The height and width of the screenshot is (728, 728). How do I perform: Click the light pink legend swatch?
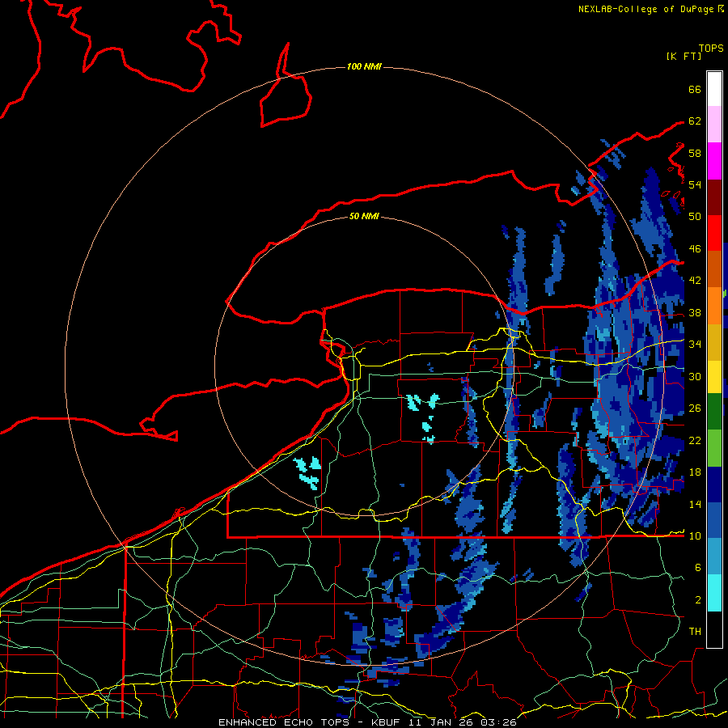click(x=714, y=125)
